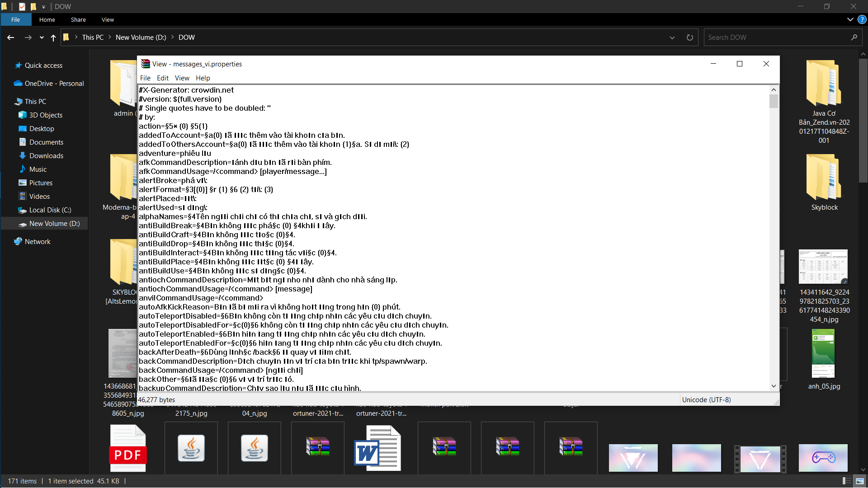Image resolution: width=868 pixels, height=488 pixels.
Task: Click the Explorer refresh icon
Action: tap(689, 38)
